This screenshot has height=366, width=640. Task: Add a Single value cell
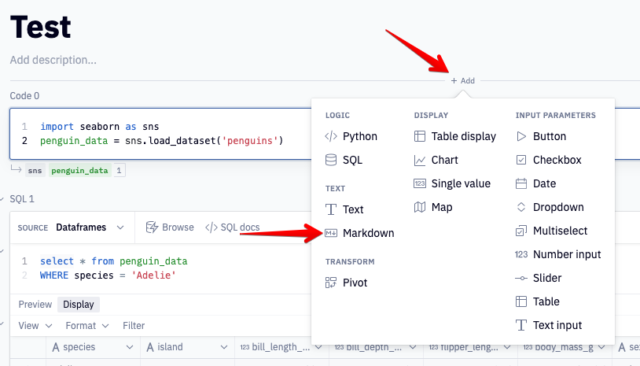[452, 184]
